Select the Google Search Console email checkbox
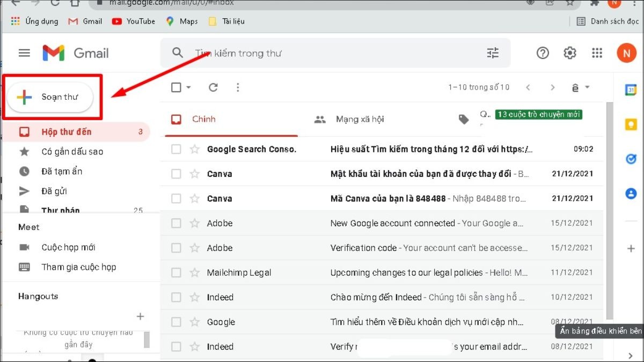 point(176,149)
